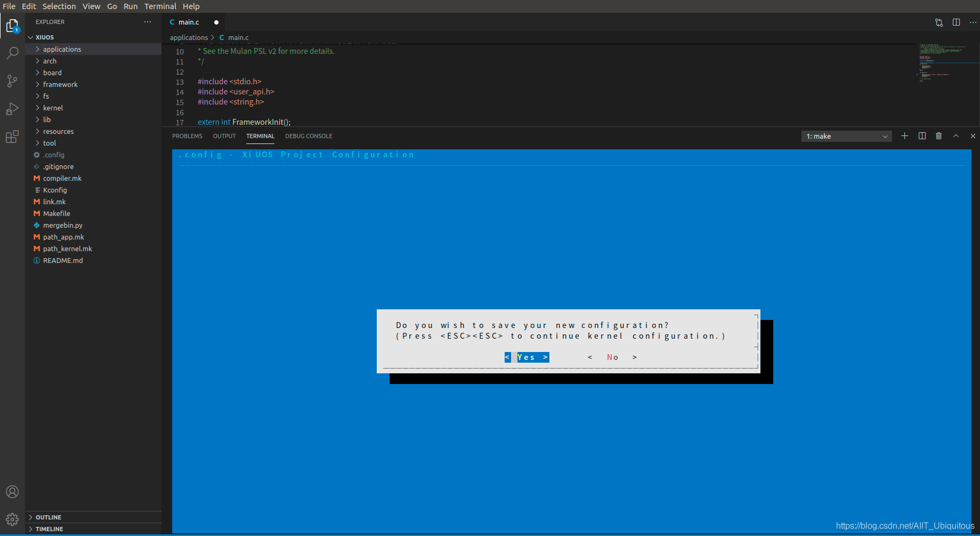
Task: Open the Search view in activity bar
Action: [x=12, y=53]
